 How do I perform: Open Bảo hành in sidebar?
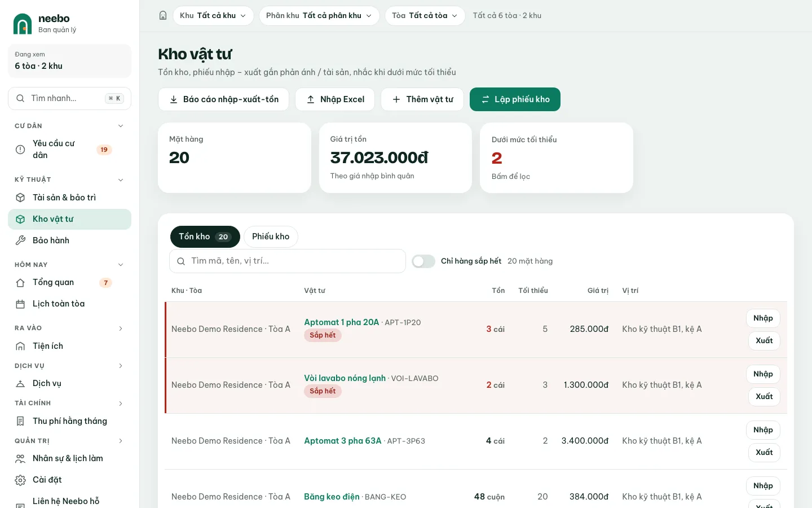pyautogui.click(x=69, y=240)
